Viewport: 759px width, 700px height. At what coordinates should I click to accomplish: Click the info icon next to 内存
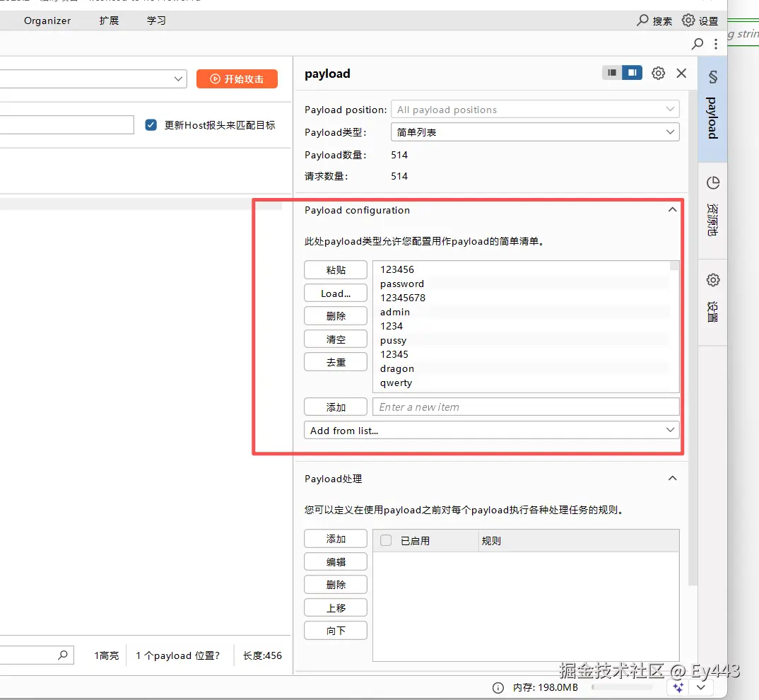pos(498,688)
